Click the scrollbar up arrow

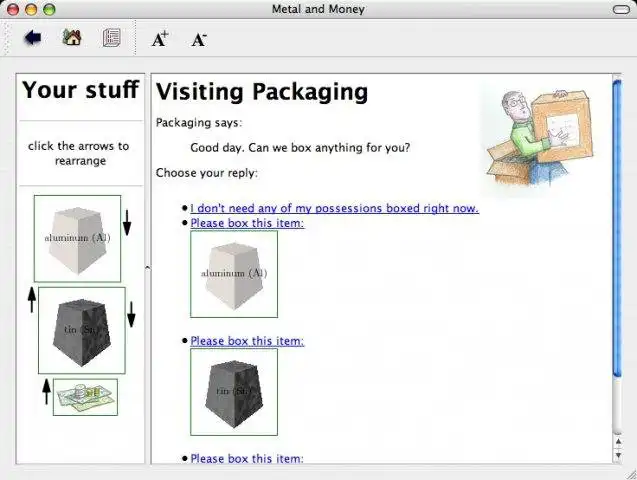pyautogui.click(x=618, y=442)
